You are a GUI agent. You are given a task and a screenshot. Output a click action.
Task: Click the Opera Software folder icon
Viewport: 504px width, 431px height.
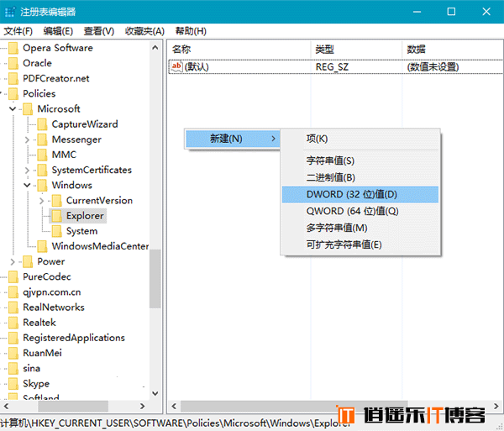[13, 48]
